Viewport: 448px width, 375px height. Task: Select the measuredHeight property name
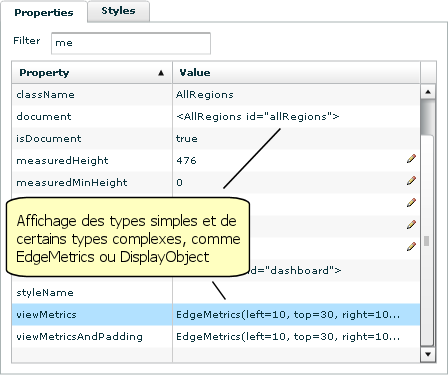pos(62,161)
